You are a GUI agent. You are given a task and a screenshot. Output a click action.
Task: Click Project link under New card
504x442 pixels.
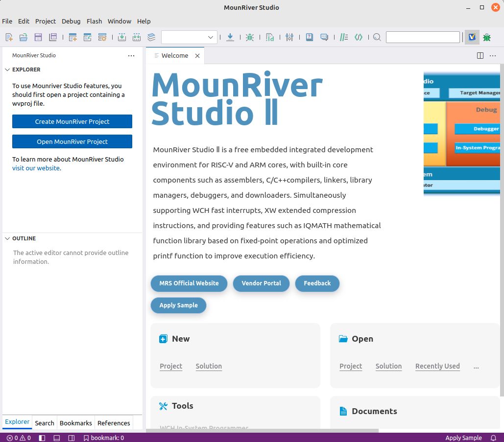[x=171, y=366]
